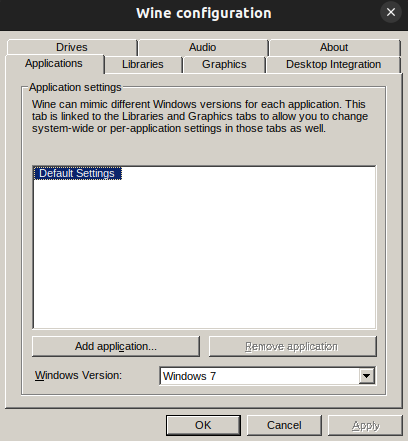Select the Applications tab
The width and height of the screenshot is (408, 441).
point(54,64)
